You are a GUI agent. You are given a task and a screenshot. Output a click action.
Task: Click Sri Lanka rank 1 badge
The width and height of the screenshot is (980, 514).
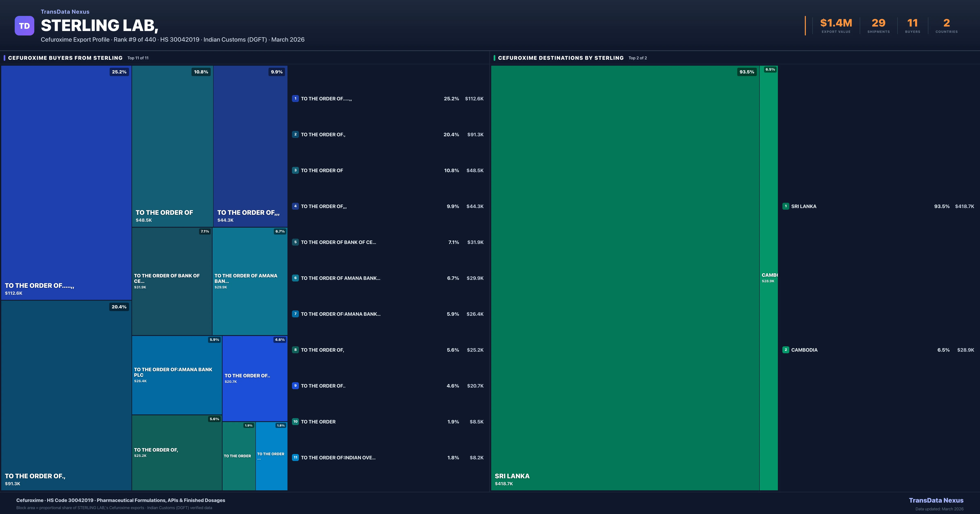(786, 206)
